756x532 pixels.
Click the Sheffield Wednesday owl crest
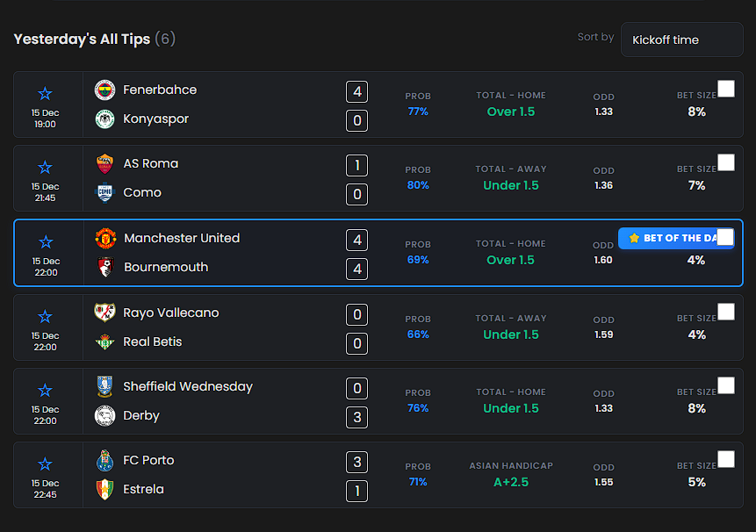(x=105, y=386)
